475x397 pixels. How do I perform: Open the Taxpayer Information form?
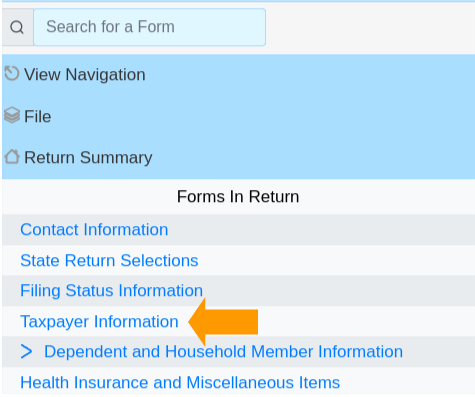pos(99,322)
